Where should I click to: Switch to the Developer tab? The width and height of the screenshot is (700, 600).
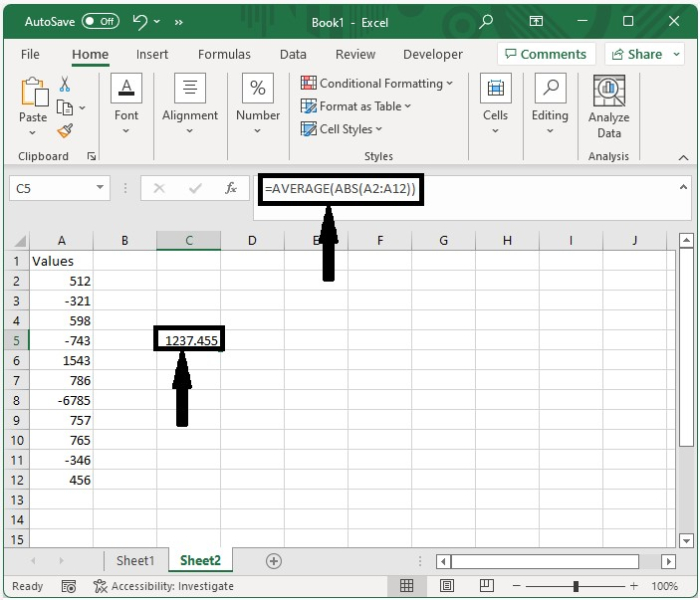[433, 54]
